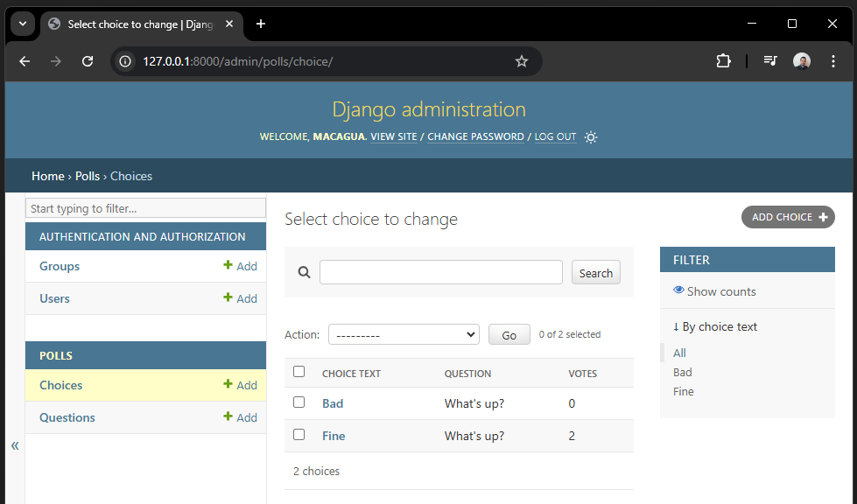Screen dimensions: 857x504
Task: Click the Django administration title
Action: pos(429,109)
